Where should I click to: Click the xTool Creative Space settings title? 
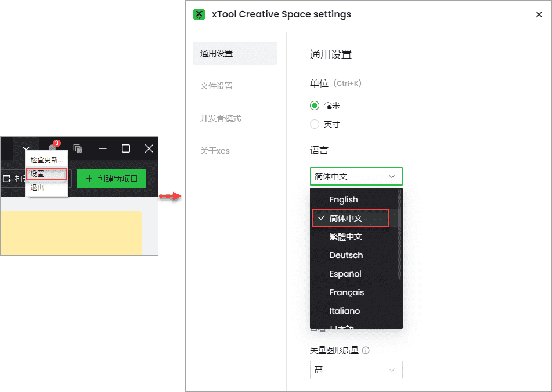point(282,14)
